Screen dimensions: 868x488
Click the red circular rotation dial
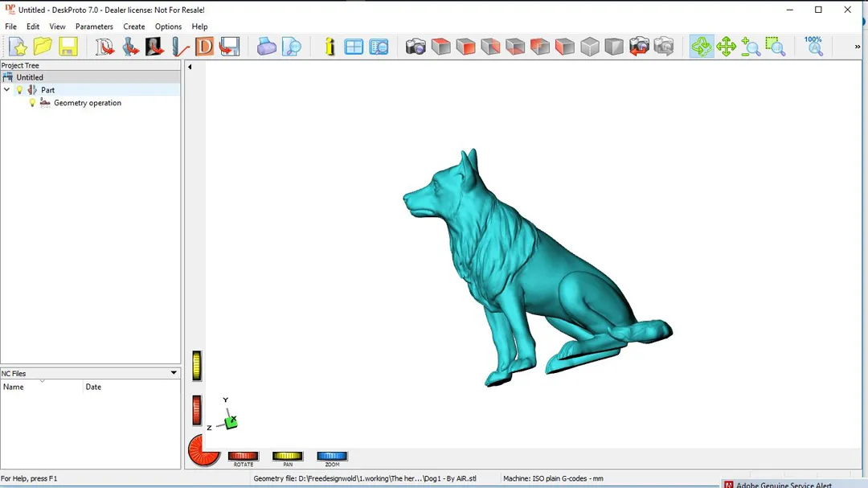point(203,450)
